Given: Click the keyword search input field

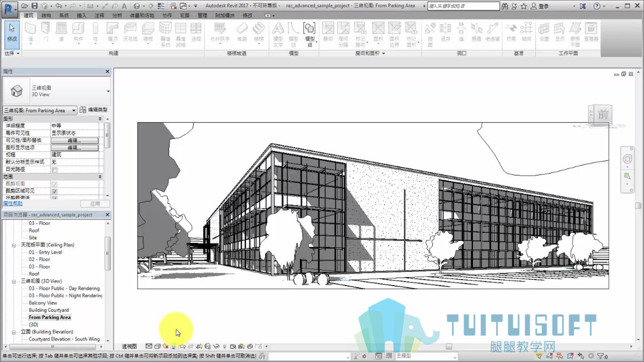Looking at the screenshot, I should click(x=463, y=6).
